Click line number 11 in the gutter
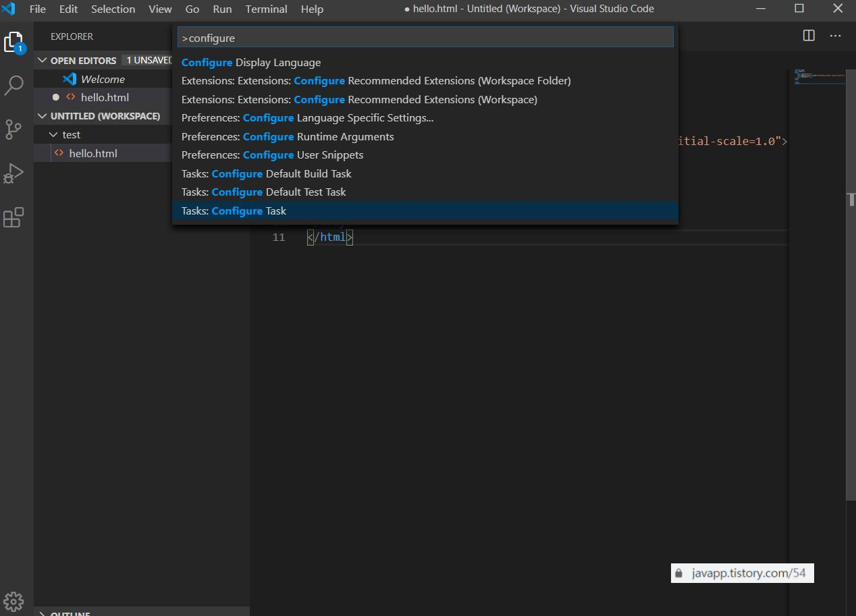This screenshot has height=616, width=856. (278, 237)
